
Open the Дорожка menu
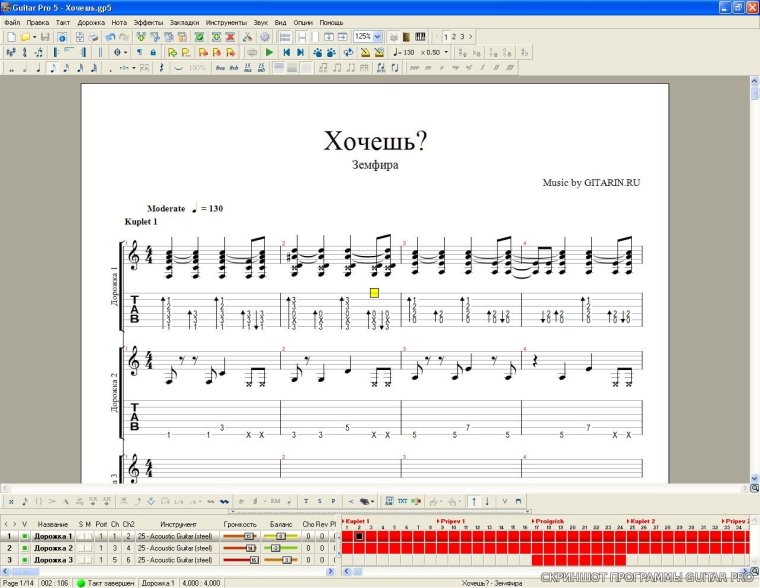(91, 21)
